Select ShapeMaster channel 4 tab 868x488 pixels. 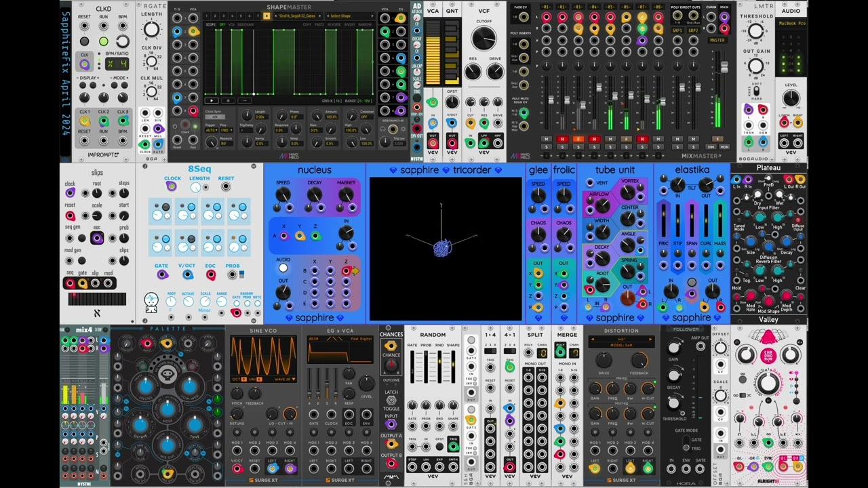click(232, 16)
